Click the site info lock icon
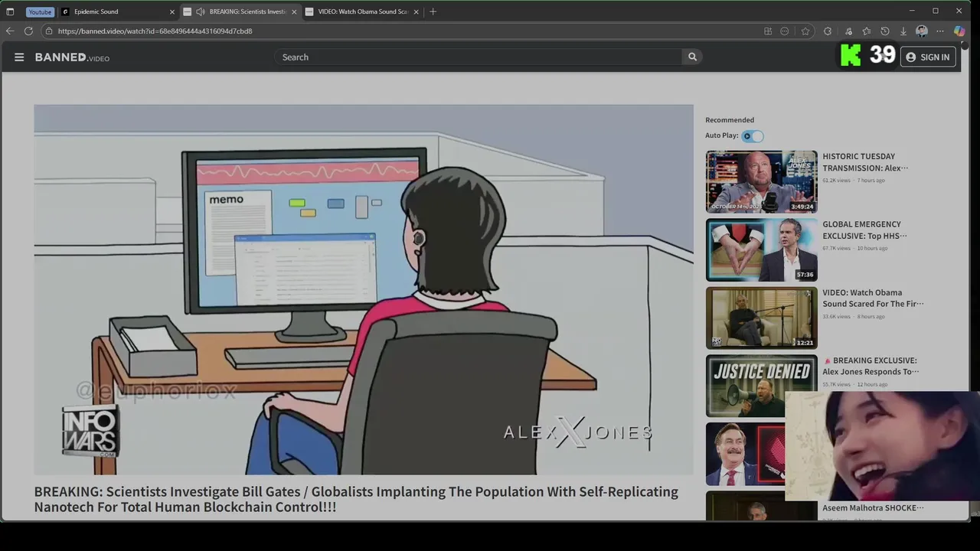This screenshot has width=980, height=551. (x=49, y=31)
